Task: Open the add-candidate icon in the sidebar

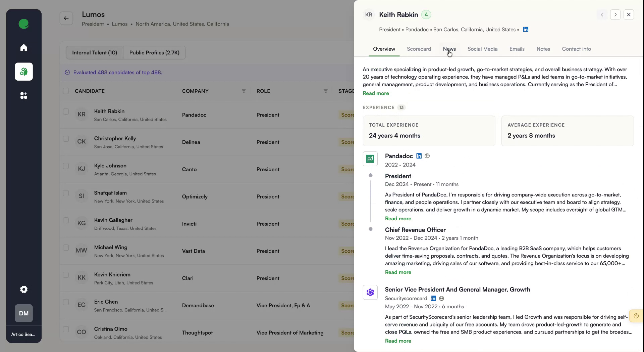Action: 23,95
